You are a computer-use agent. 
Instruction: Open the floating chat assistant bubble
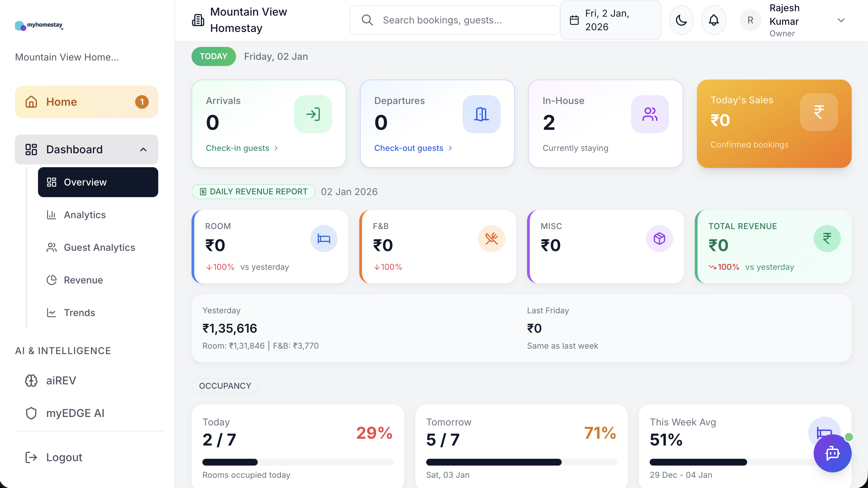(x=832, y=453)
